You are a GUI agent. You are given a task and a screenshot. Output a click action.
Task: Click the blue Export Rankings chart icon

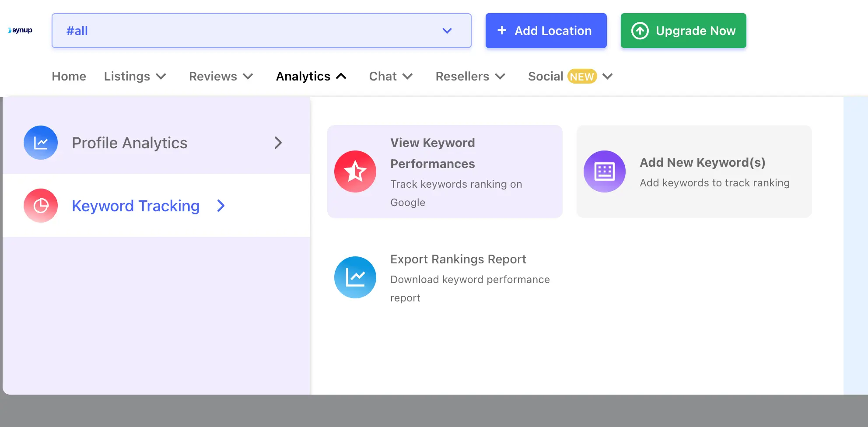(x=355, y=277)
